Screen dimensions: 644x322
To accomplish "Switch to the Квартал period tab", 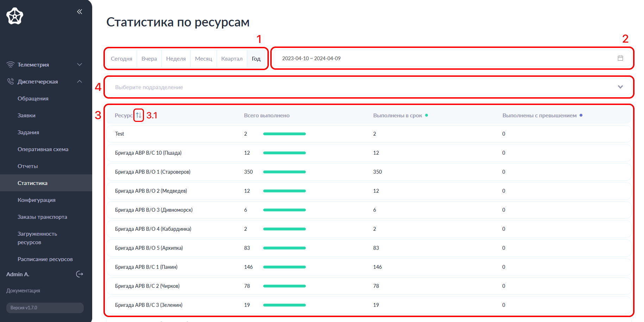I will click(232, 58).
